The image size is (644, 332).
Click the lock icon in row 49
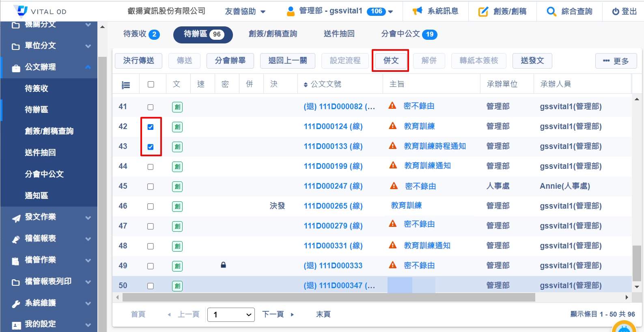(x=223, y=265)
